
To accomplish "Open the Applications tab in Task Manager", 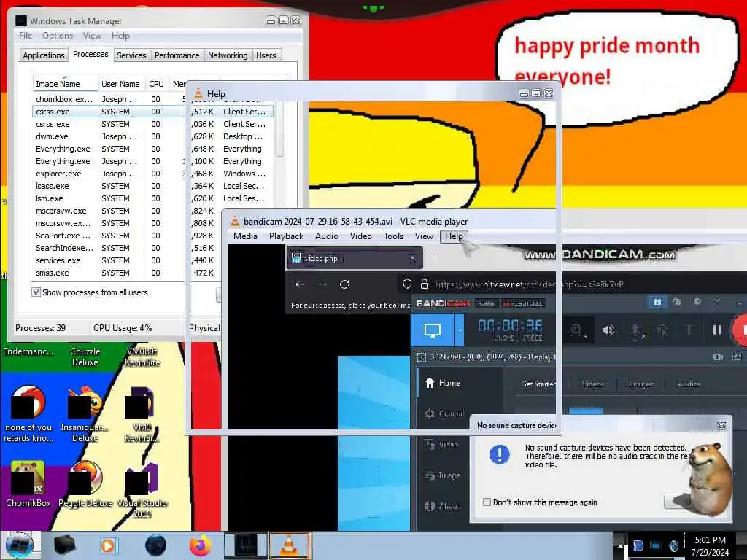I will (x=43, y=55).
